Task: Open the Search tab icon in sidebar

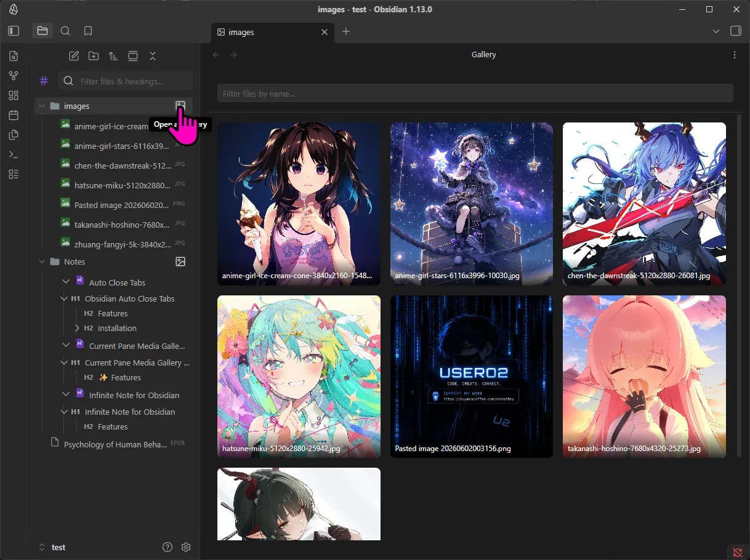Action: click(65, 31)
